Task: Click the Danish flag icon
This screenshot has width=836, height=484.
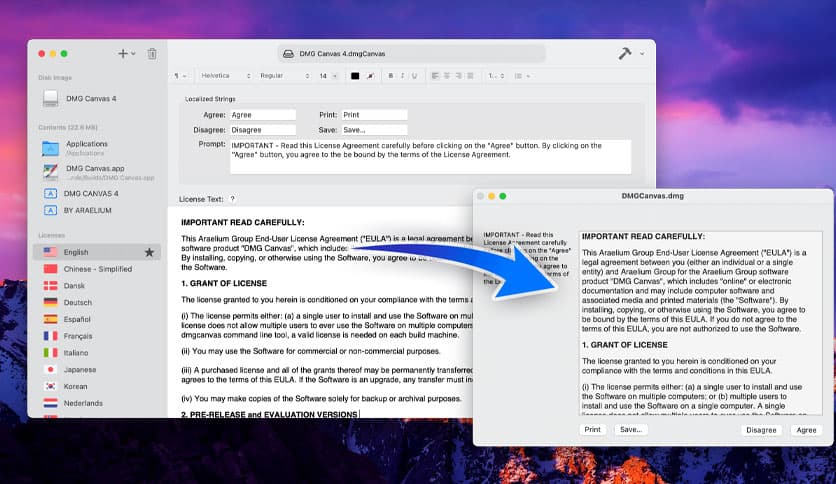Action: pos(50,286)
